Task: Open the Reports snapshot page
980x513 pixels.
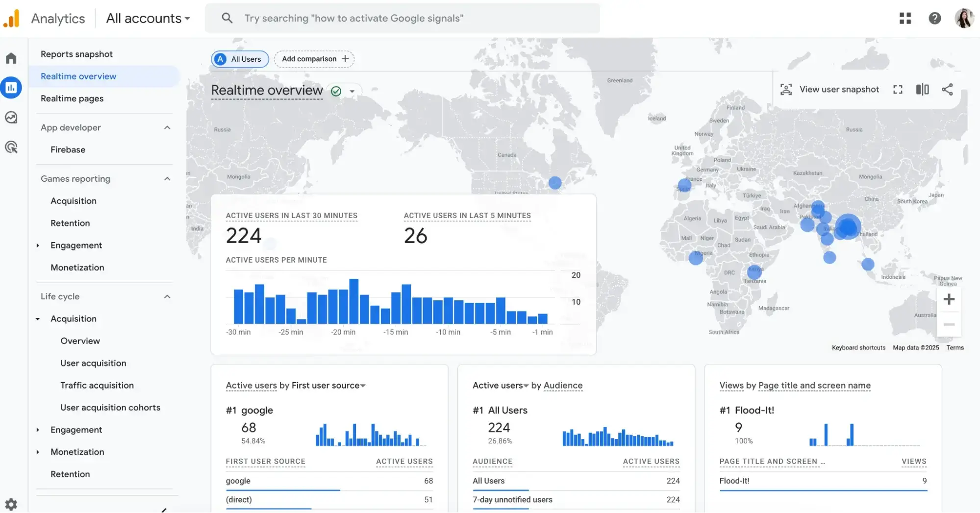Action: pos(76,54)
